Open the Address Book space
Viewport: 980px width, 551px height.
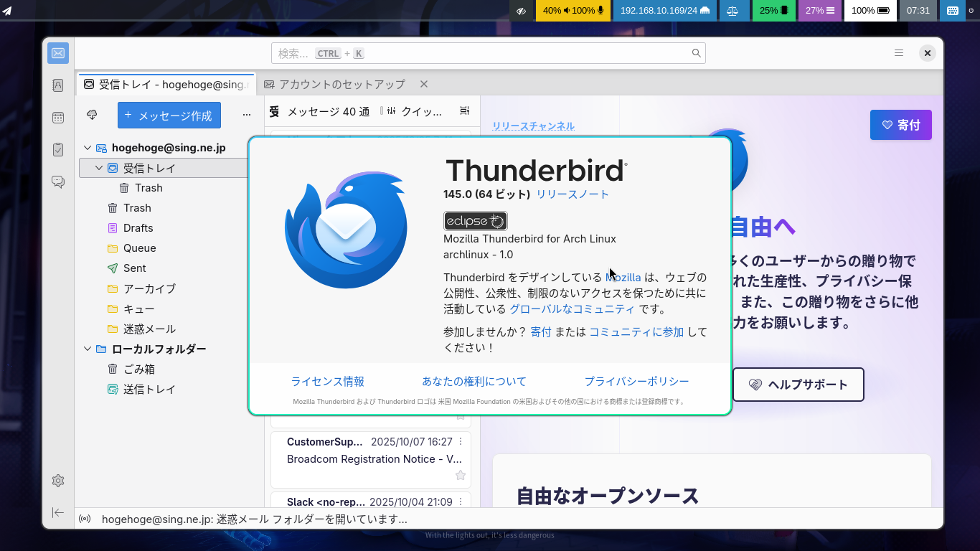58,85
